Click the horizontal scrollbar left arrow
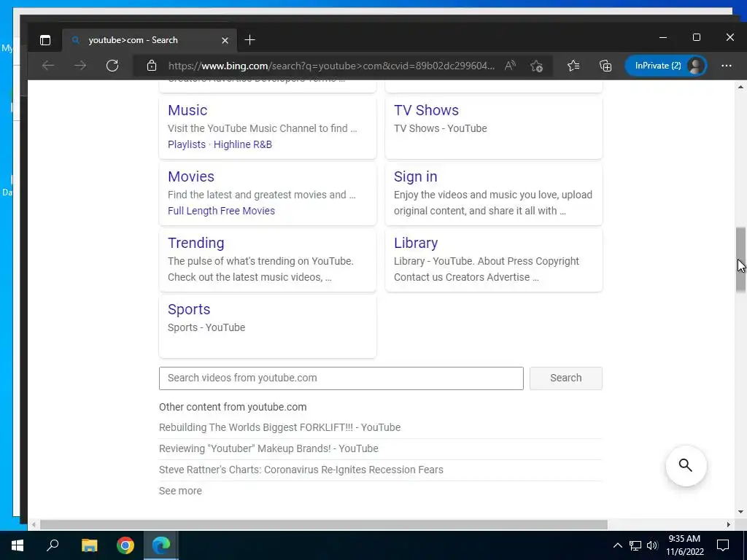The image size is (747, 560). 34,525
